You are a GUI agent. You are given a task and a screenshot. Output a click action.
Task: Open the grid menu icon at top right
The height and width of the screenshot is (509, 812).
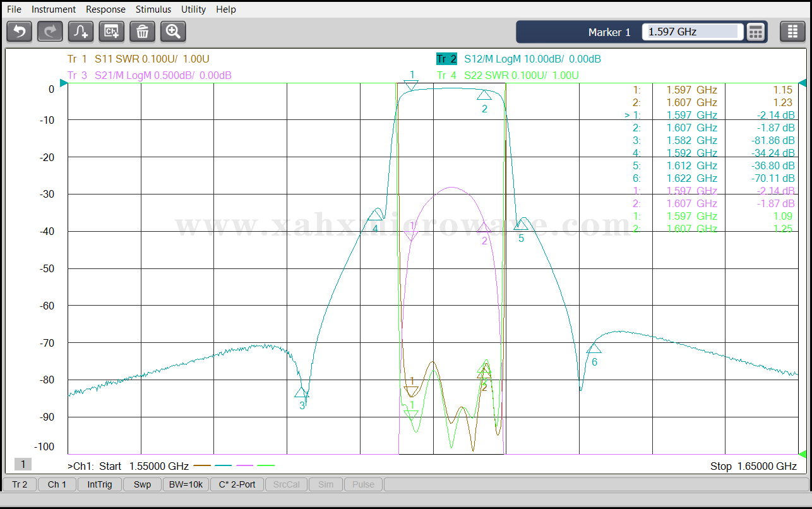792,32
